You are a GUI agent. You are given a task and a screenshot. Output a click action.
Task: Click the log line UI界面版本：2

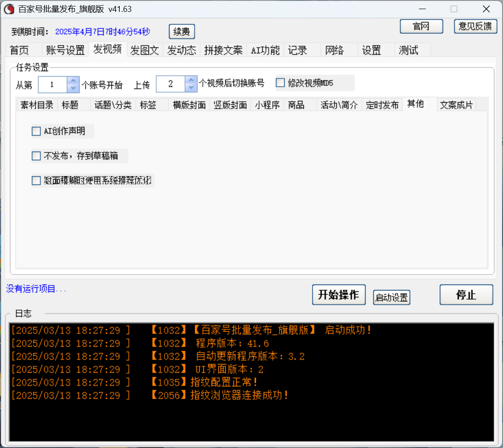click(x=138, y=369)
